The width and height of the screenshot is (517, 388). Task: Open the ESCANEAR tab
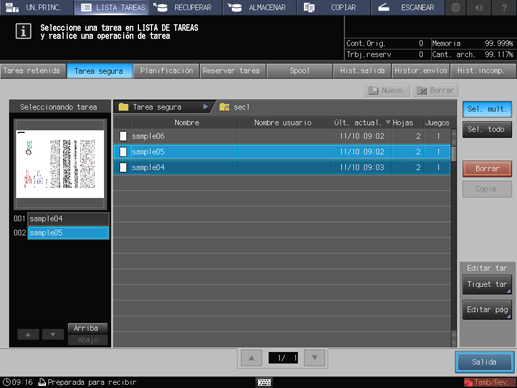tap(408, 7)
